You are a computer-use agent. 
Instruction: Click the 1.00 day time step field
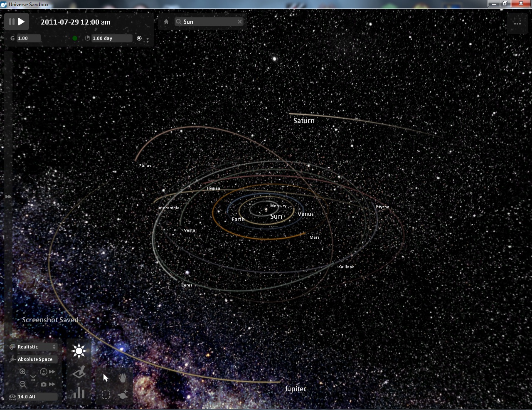coord(111,38)
